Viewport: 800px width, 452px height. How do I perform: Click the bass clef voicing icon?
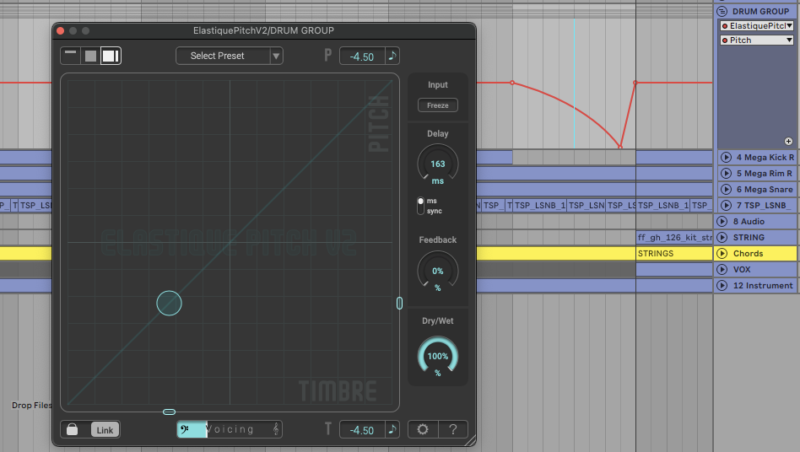(186, 429)
